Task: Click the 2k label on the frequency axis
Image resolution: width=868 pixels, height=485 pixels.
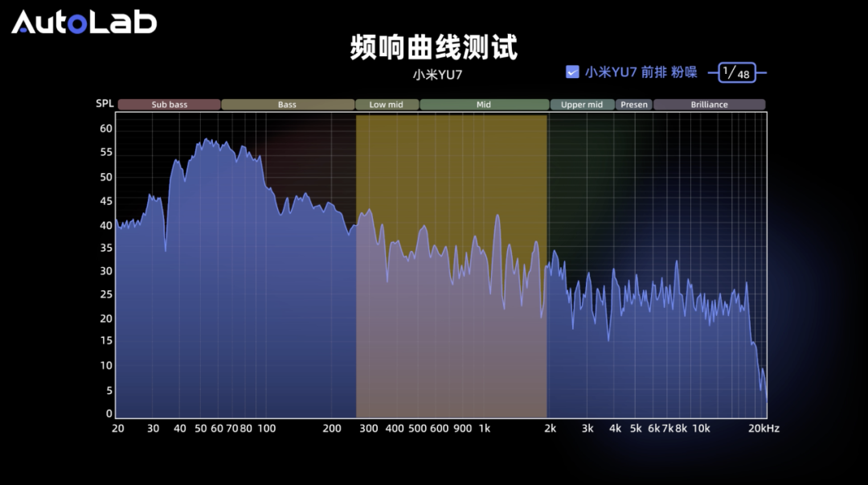Action: pos(551,429)
